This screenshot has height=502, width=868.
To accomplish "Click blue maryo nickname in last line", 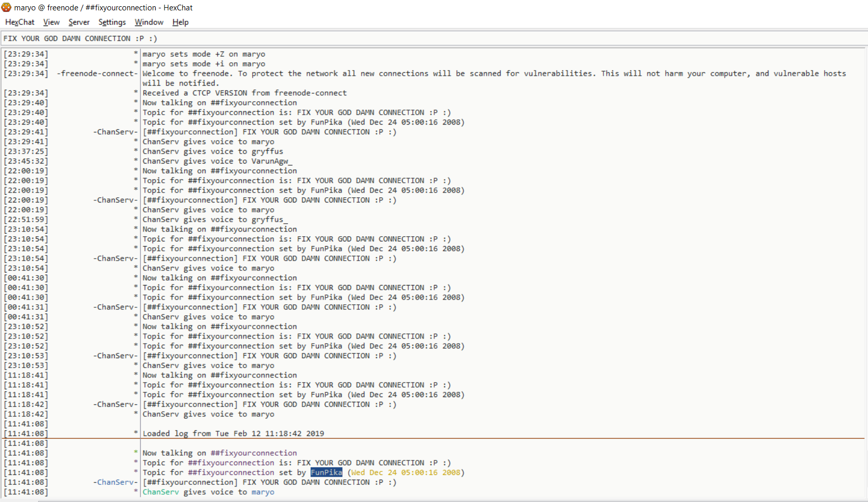I will pos(263,492).
